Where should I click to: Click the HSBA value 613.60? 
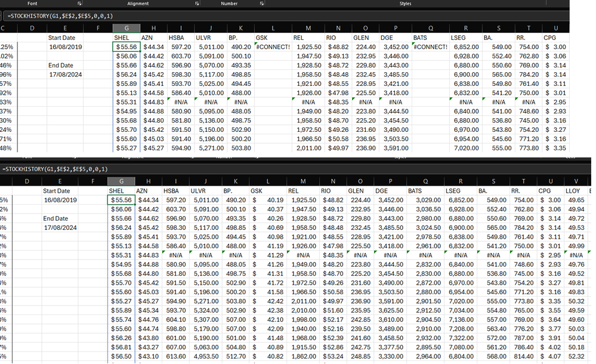pos(176,356)
